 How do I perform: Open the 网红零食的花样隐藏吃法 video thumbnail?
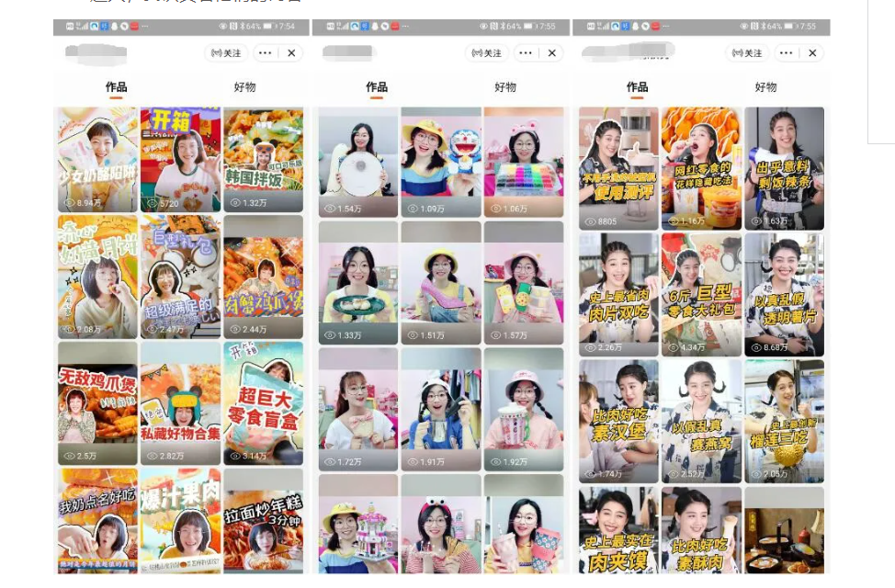point(701,168)
